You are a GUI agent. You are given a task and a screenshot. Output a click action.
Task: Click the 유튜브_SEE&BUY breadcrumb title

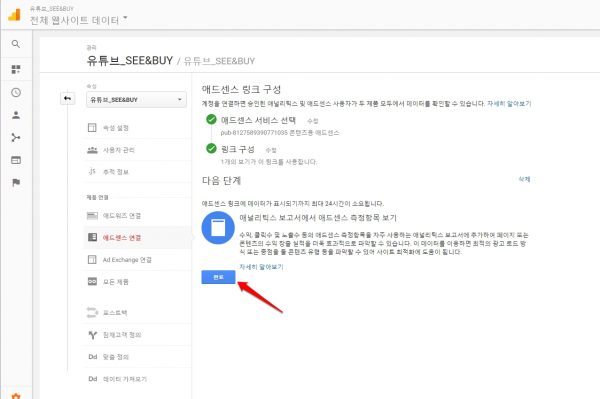click(x=130, y=60)
